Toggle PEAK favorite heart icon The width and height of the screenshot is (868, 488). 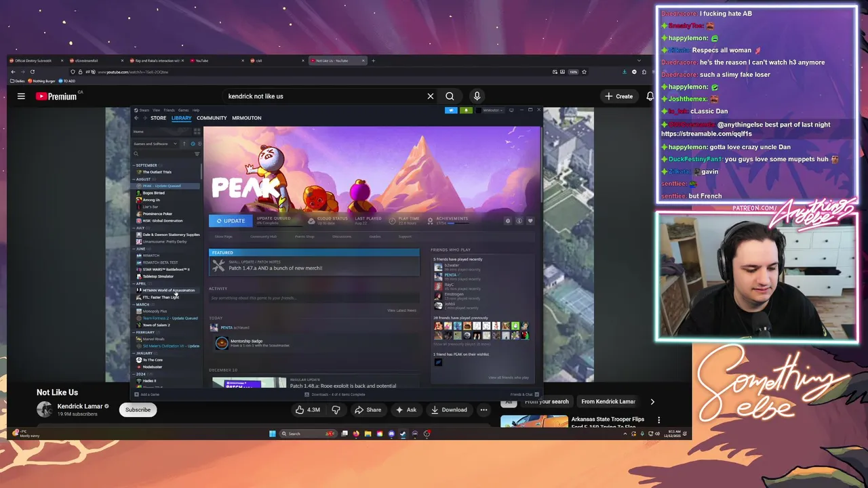point(530,221)
